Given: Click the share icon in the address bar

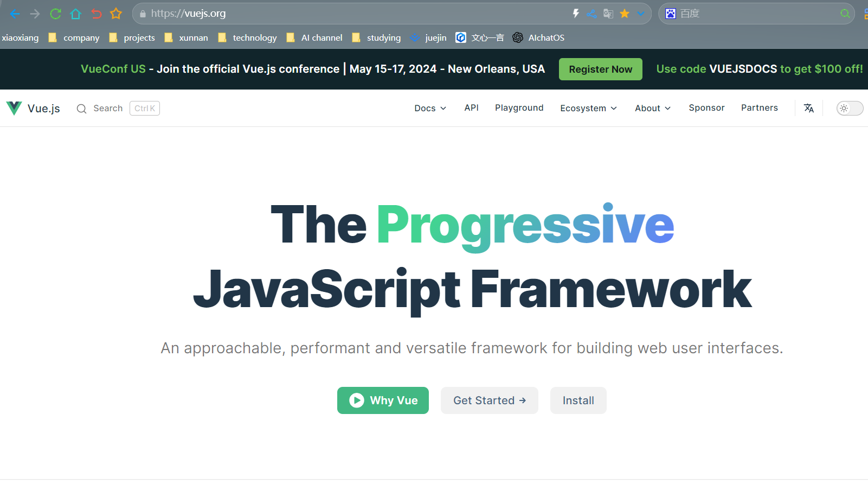Looking at the screenshot, I should pos(591,14).
